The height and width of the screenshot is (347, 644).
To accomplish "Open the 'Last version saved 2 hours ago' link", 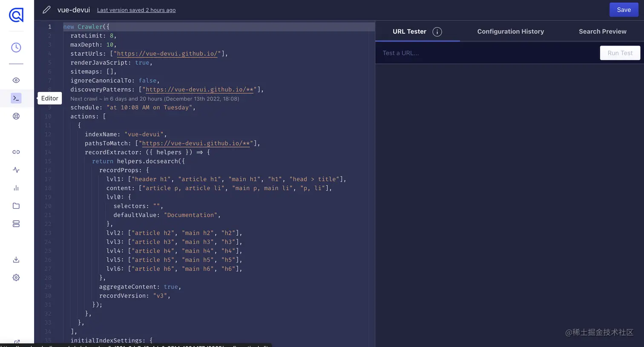I will (136, 10).
